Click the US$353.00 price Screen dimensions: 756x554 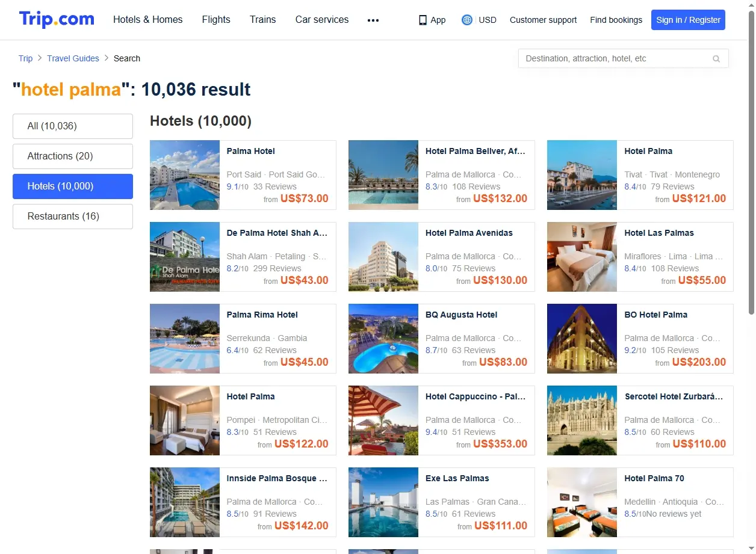click(x=500, y=444)
